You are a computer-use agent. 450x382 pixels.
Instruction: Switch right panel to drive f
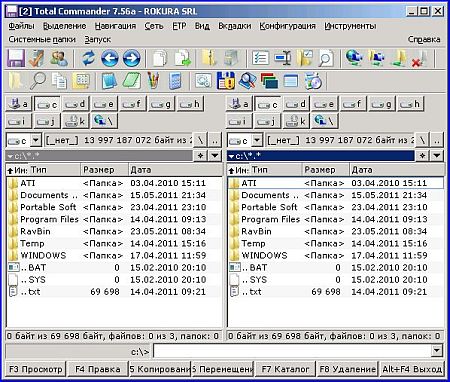pos(353,104)
